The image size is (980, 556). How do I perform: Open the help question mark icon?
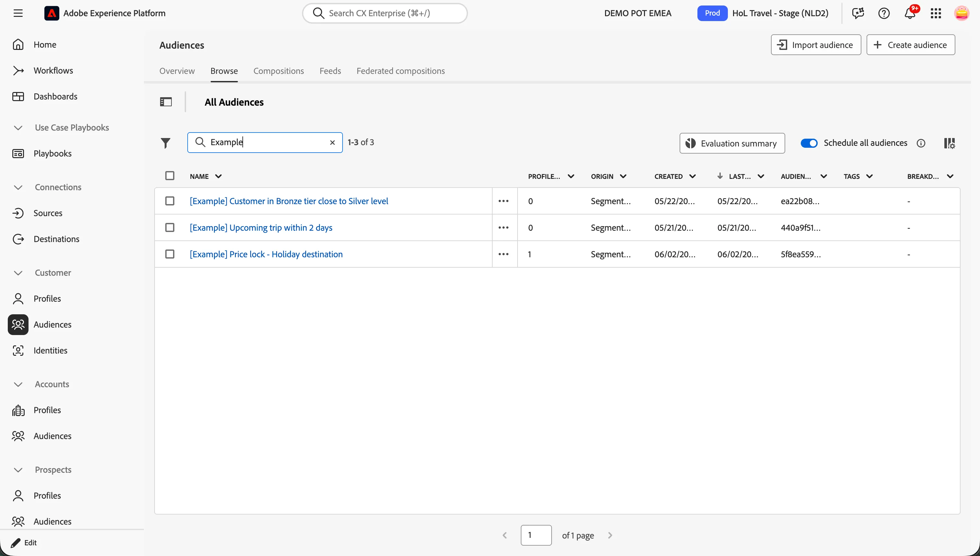coord(884,13)
